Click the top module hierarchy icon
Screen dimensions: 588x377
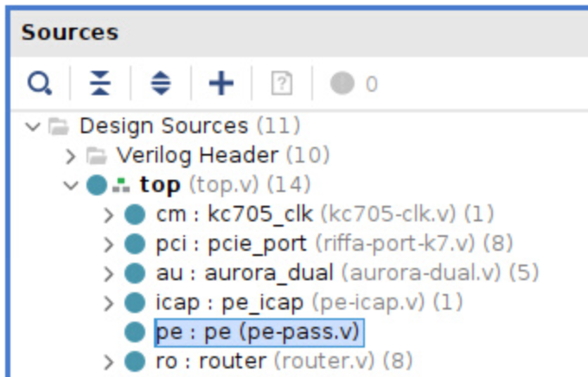point(121,185)
